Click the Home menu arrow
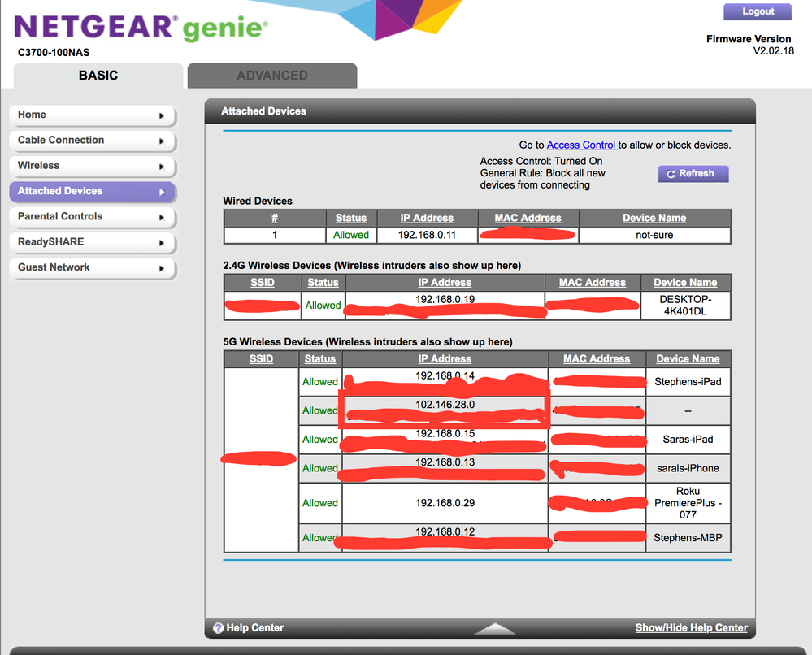Screen dimensions: 812x655 pos(162,115)
